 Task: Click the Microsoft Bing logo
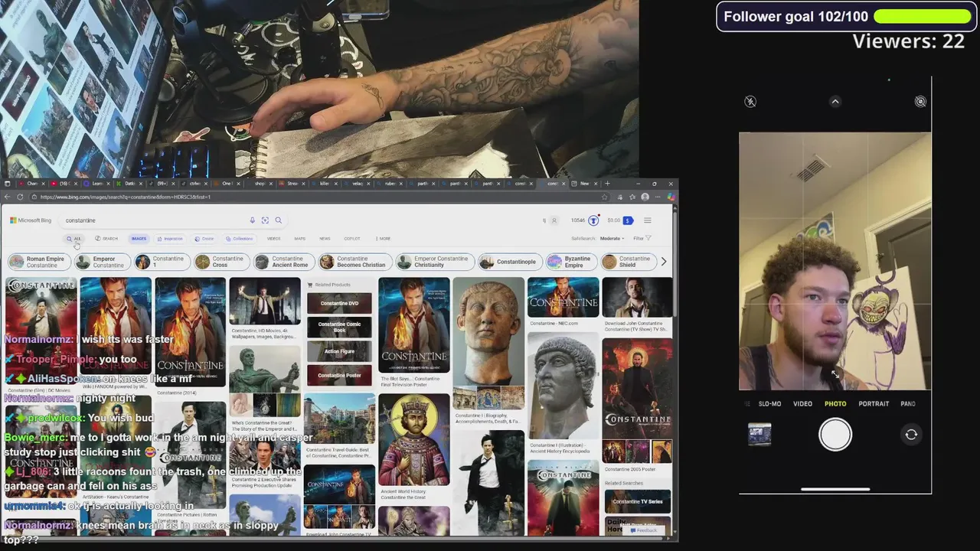click(31, 220)
